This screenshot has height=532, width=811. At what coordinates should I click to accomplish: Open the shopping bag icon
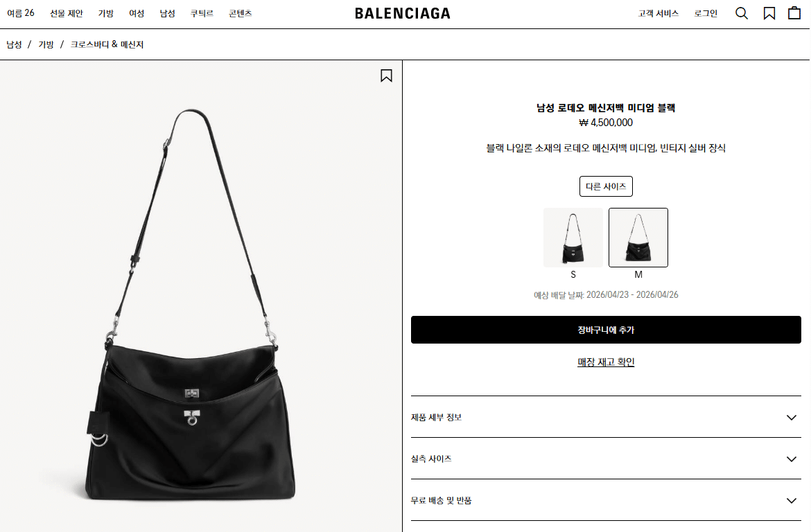tap(794, 13)
